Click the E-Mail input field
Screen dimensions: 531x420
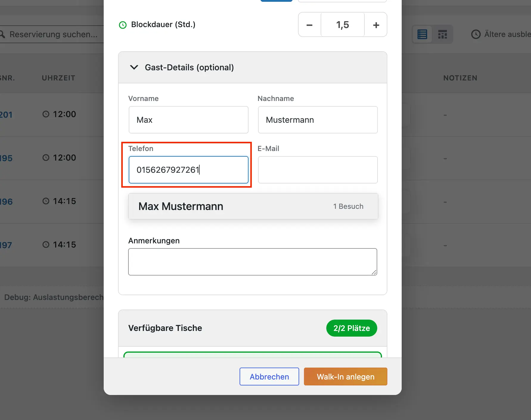click(x=318, y=170)
